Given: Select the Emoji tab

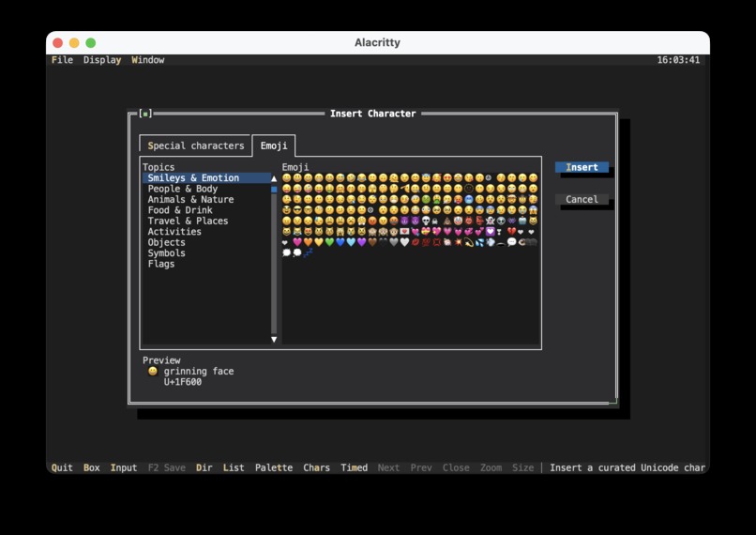Looking at the screenshot, I should click(274, 145).
